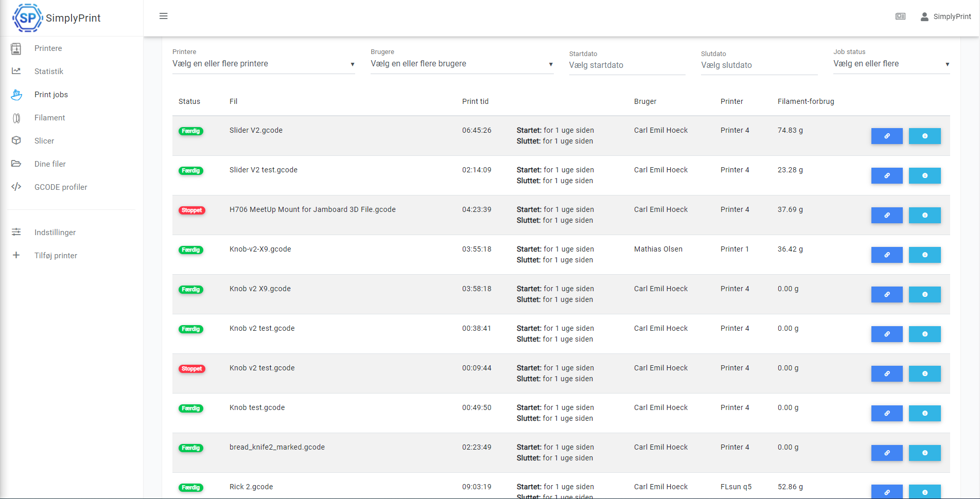
Task: Click info button for Knob v2 X9.gcode
Action: pyautogui.click(x=924, y=295)
